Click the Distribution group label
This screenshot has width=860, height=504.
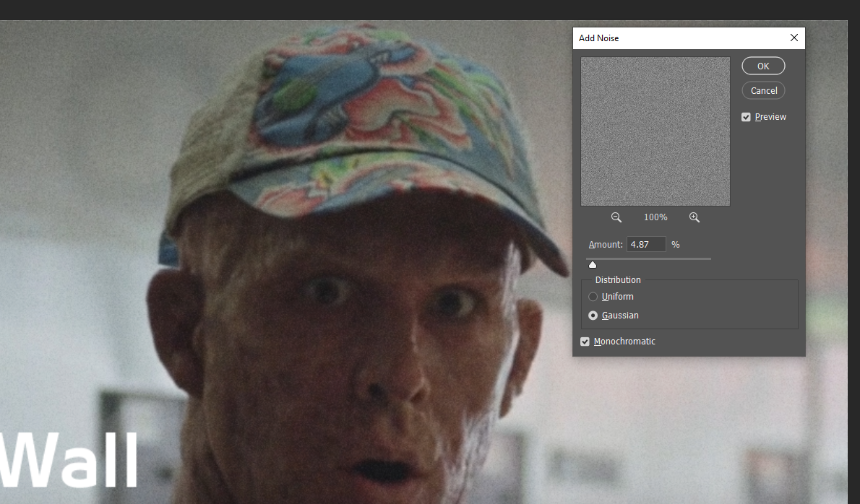[x=618, y=280]
